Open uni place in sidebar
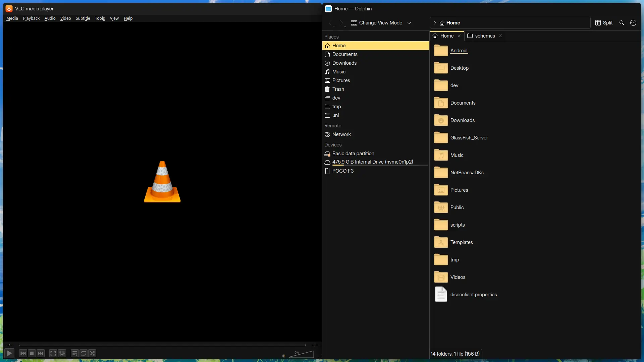 [376, 115]
